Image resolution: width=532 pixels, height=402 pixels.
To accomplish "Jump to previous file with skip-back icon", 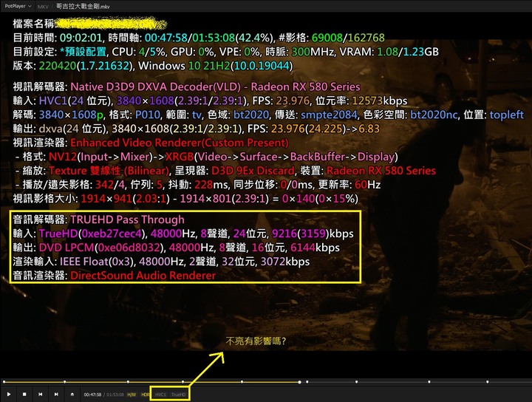I will point(41,394).
